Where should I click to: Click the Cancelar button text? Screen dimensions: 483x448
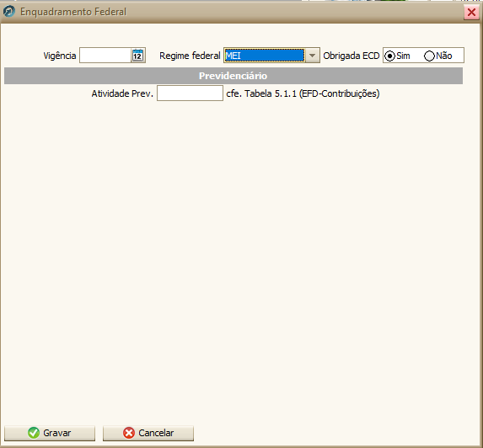[156, 433]
